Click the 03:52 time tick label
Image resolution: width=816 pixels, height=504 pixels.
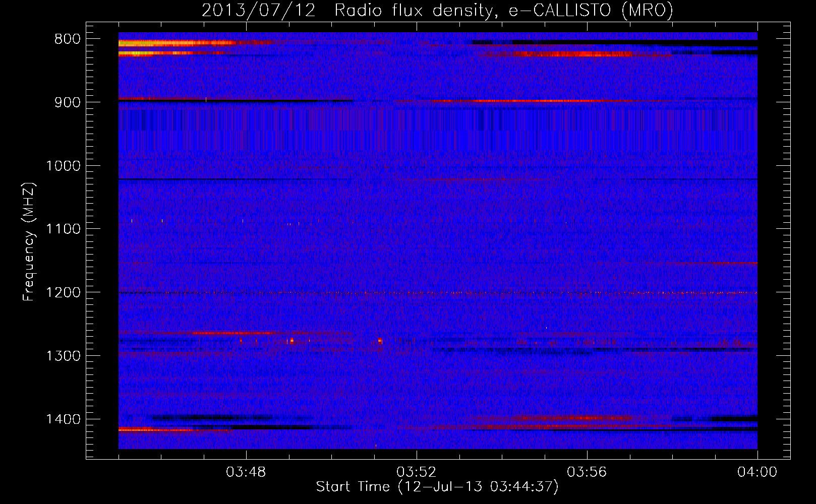coord(417,472)
